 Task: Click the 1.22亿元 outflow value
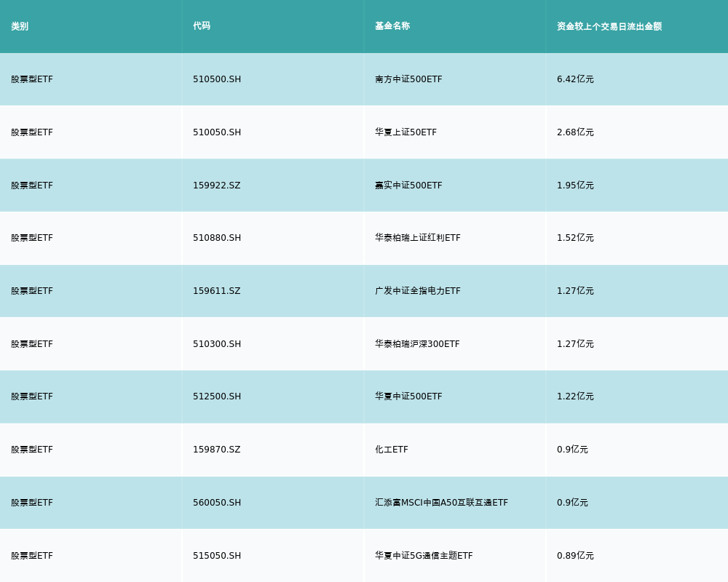(575, 396)
